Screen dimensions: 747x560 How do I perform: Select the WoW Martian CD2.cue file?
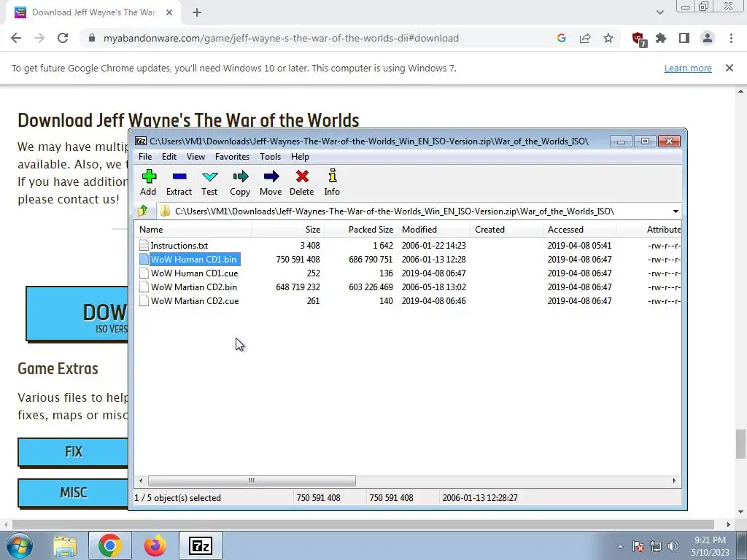click(x=195, y=301)
